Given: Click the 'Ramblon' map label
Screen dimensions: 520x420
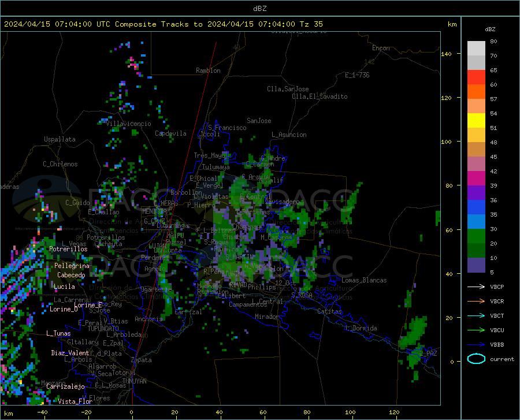Looking at the screenshot, I should tap(208, 70).
